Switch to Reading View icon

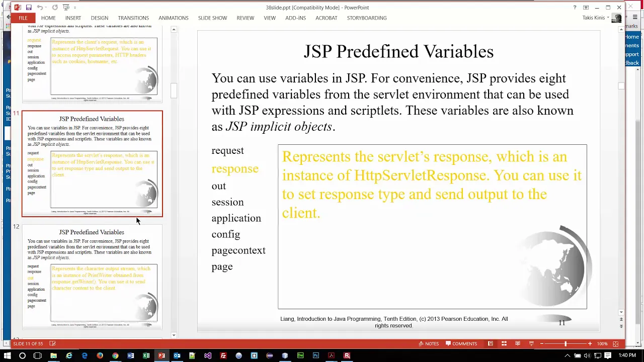pyautogui.click(x=517, y=344)
